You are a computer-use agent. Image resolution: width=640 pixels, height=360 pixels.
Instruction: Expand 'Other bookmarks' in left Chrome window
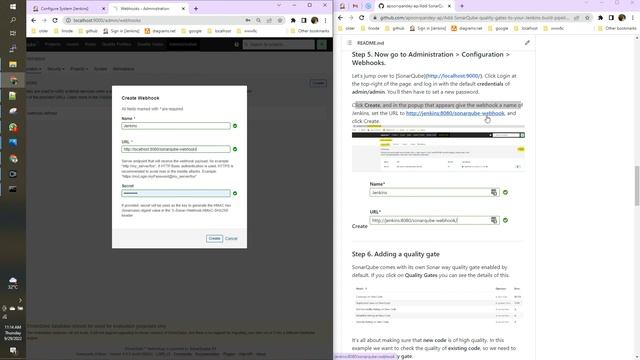[x=310, y=31]
